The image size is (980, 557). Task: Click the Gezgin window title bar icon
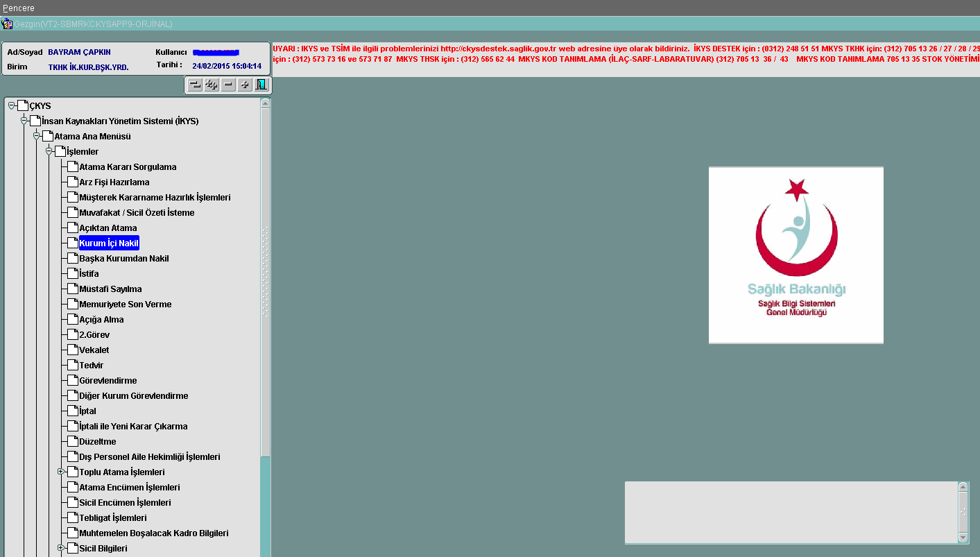[8, 24]
